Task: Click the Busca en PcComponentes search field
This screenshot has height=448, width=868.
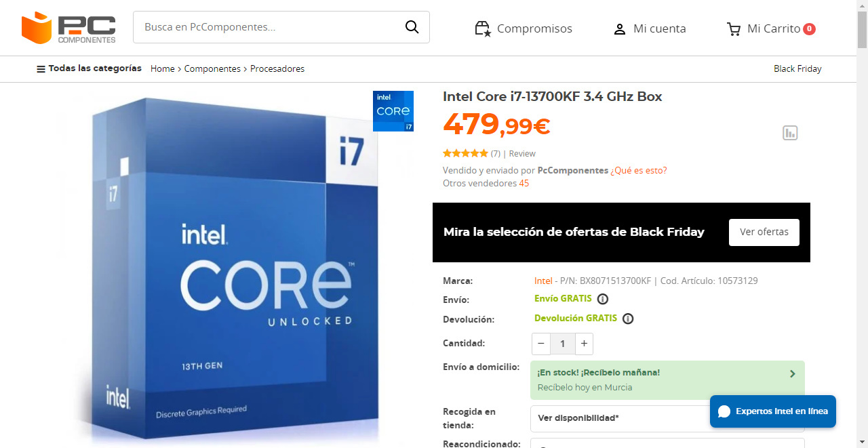Action: click(271, 27)
